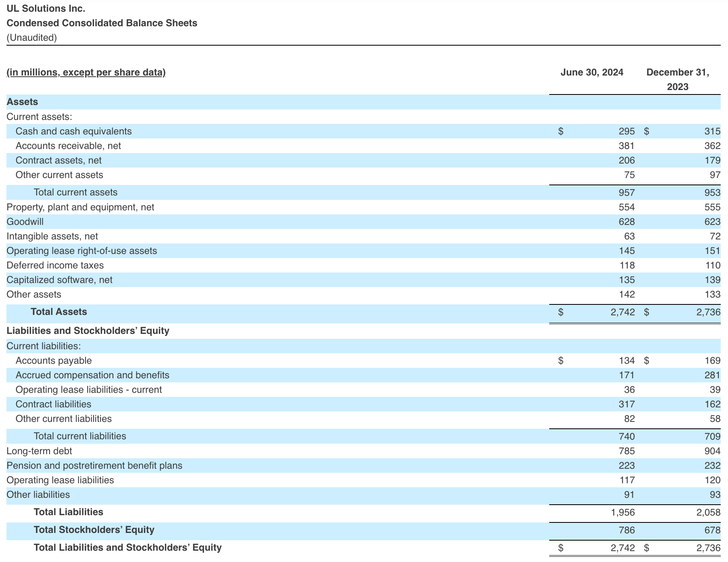Click the 'Total current assets' label
The width and height of the screenshot is (728, 562).
point(76,192)
